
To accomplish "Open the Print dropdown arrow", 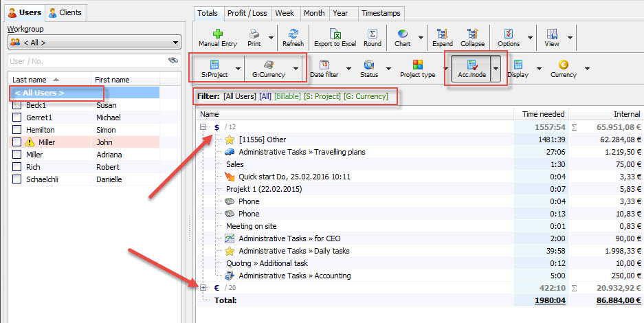I will click(x=271, y=38).
